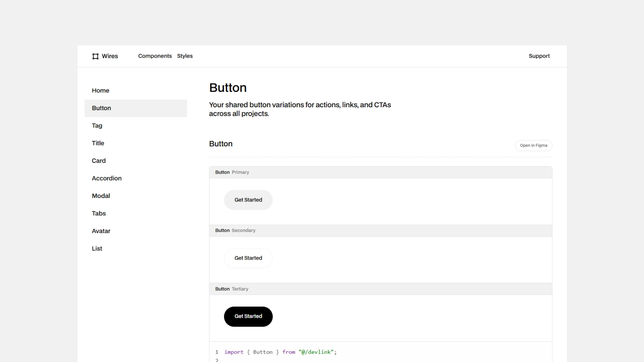Select Button in the sidebar
Image resolution: width=644 pixels, height=362 pixels.
[101, 108]
